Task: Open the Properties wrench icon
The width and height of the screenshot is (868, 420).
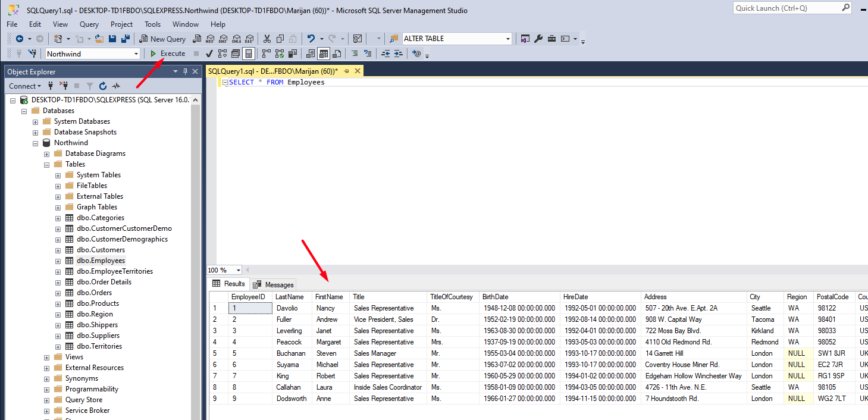Action: click(538, 39)
